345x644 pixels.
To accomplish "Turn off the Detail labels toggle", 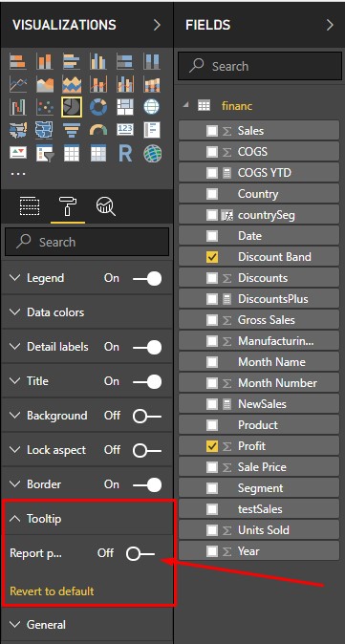I will pos(147,347).
